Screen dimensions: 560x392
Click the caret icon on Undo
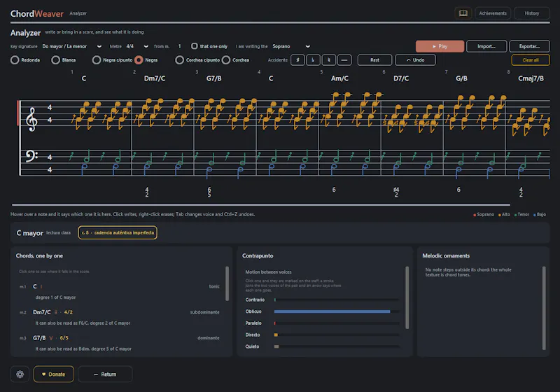[408, 60]
